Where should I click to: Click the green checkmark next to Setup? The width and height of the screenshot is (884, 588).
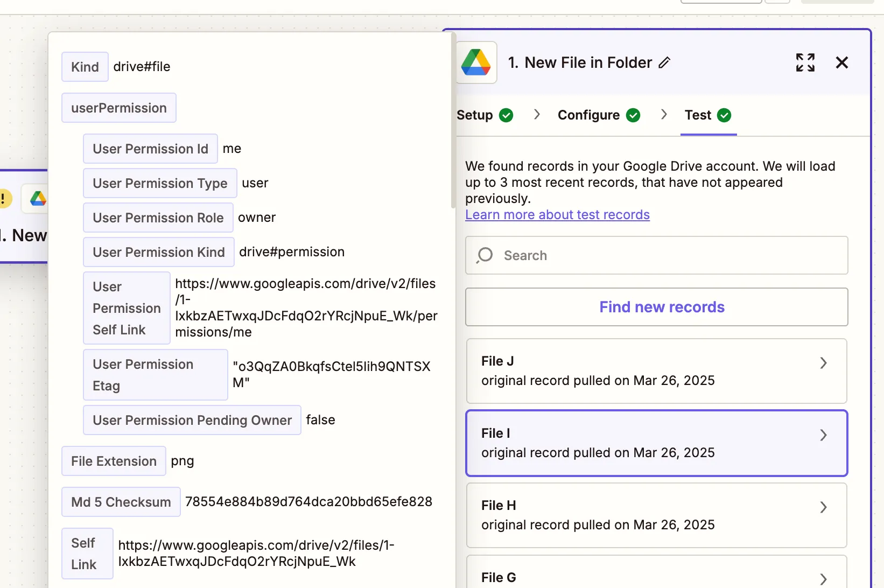click(506, 115)
